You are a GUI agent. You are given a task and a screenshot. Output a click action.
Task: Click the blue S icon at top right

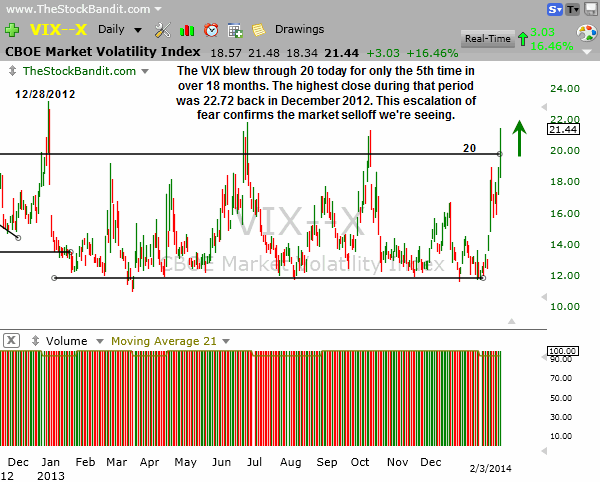(x=553, y=9)
